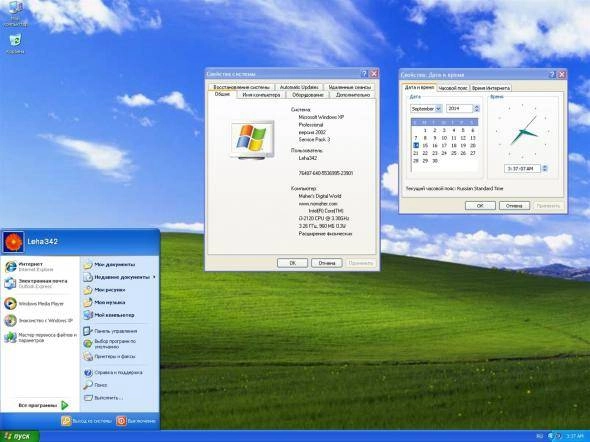The width and height of the screenshot is (590, 442).
Task: Click the Outlook Express e-mail icon
Action: point(10,283)
